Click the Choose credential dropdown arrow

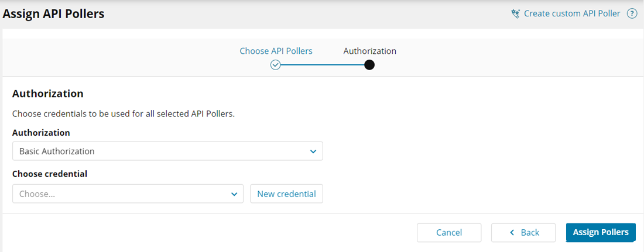tap(234, 194)
